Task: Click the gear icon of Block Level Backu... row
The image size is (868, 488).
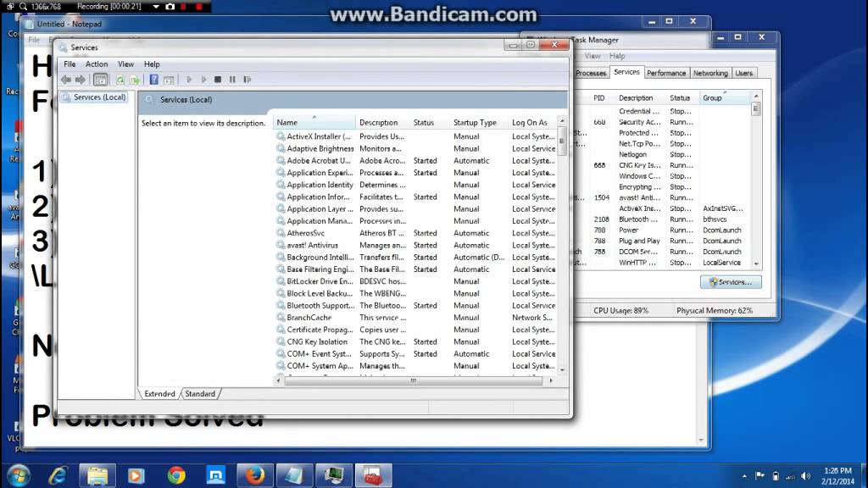Action: (281, 293)
